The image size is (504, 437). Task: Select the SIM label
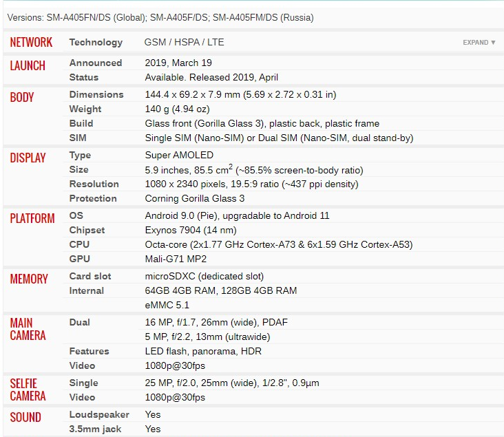78,138
